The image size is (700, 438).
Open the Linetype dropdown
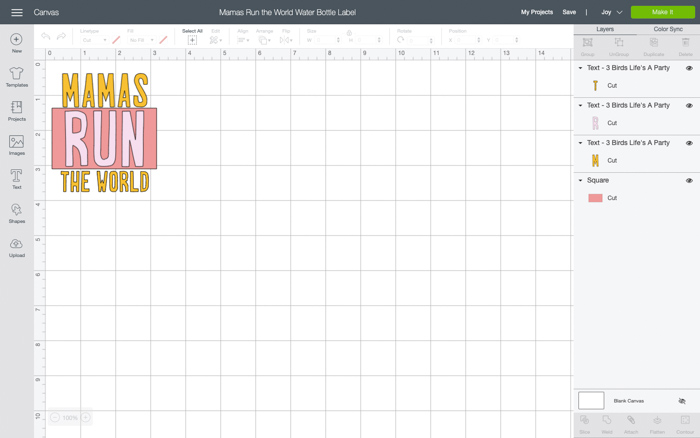coord(94,40)
